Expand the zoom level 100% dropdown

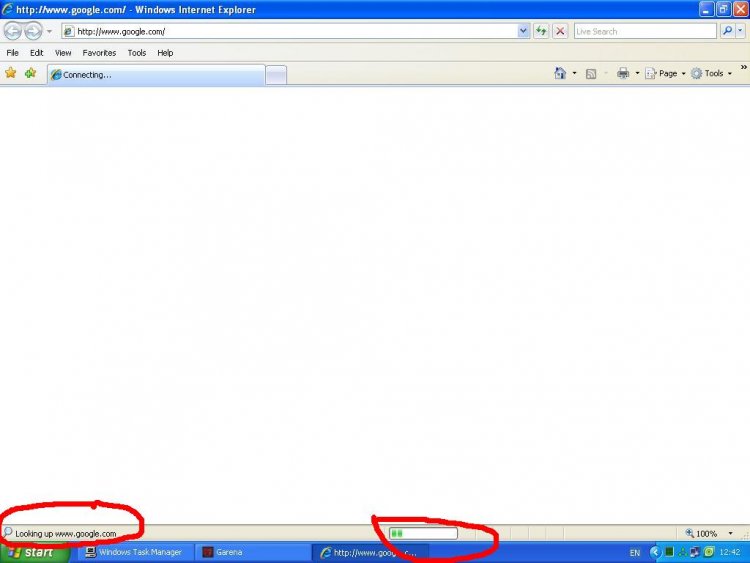click(730, 534)
